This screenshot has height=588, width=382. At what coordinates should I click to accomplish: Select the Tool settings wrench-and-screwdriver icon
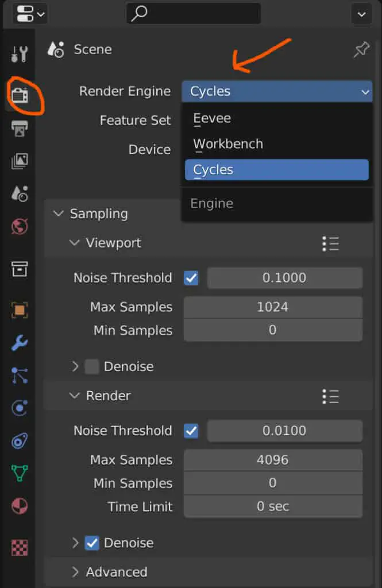19,55
